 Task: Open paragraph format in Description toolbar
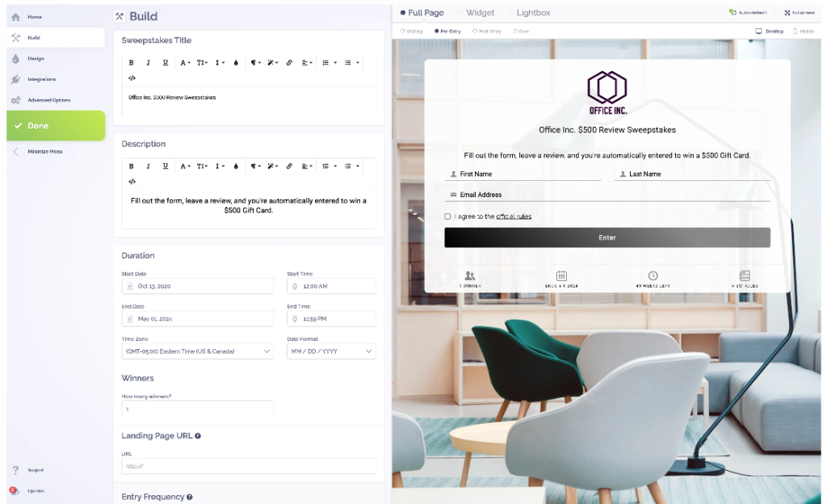256,166
